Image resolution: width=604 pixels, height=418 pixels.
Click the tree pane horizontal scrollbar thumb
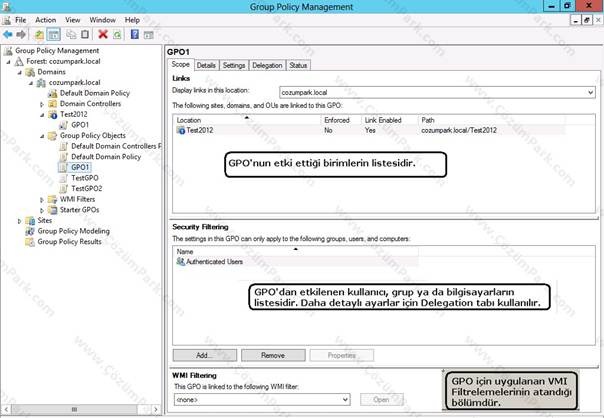[x=74, y=409]
